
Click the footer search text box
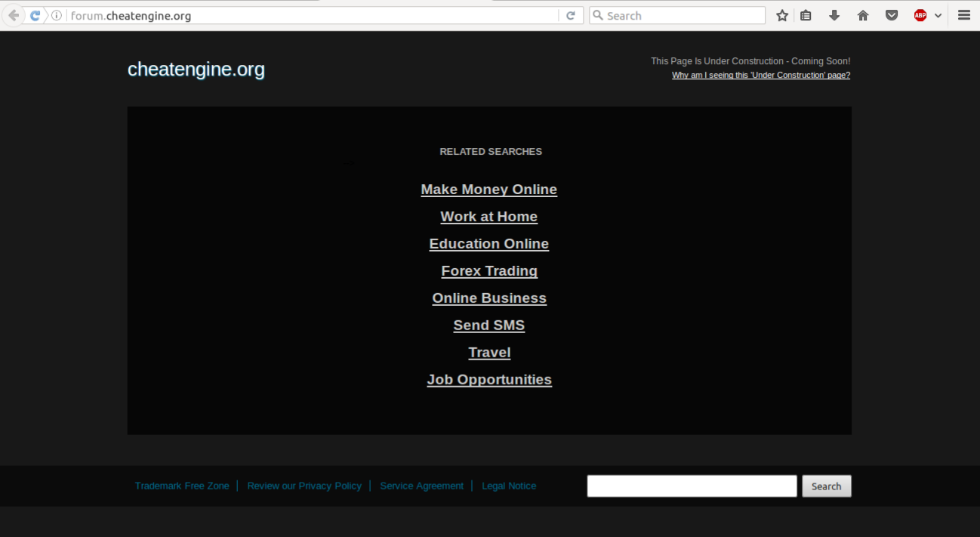click(x=692, y=486)
